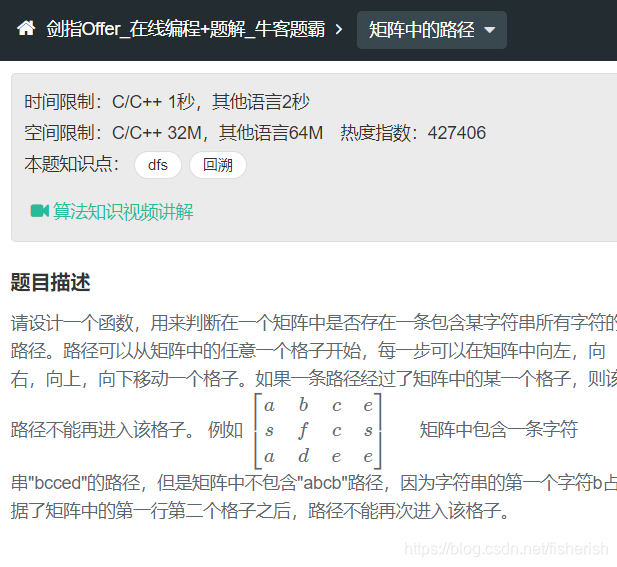Click the 本题知识点 label
The width and height of the screenshot is (617, 567).
(72, 164)
